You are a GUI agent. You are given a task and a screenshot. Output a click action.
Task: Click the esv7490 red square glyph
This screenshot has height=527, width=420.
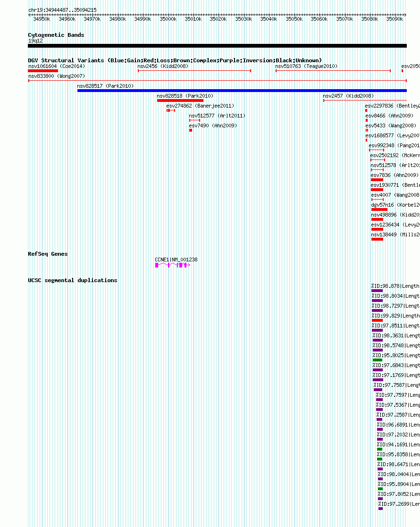pos(191,130)
